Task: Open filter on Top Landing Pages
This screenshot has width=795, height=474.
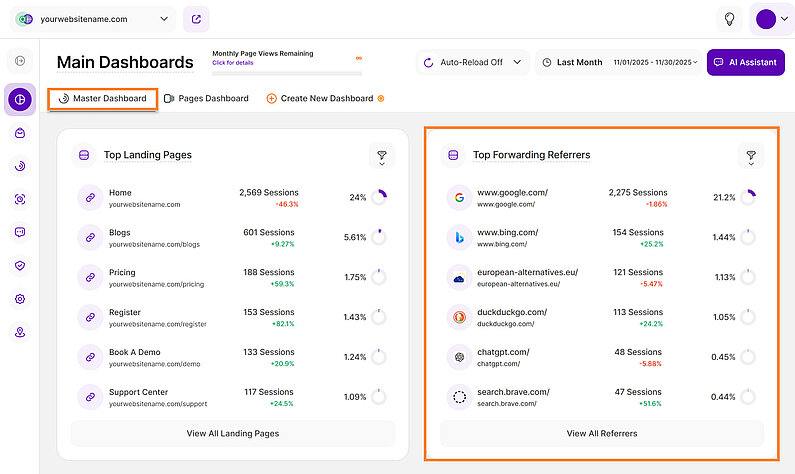Action: tap(381, 155)
